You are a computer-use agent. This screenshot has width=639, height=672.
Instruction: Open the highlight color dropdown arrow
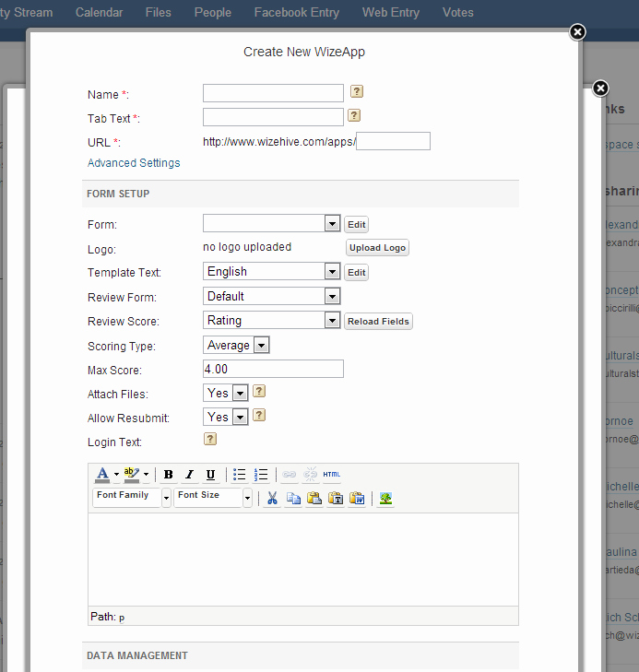146,475
